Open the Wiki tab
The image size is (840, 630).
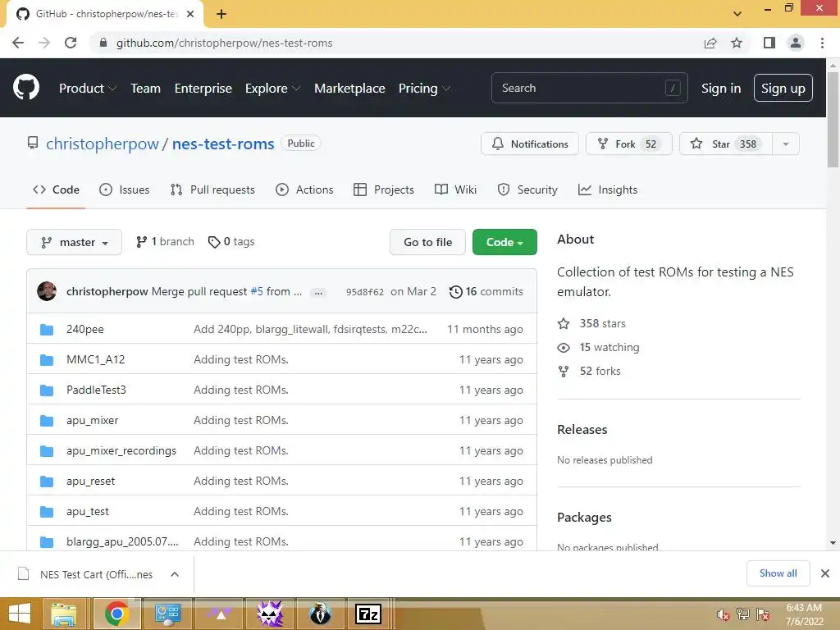pyautogui.click(x=455, y=189)
